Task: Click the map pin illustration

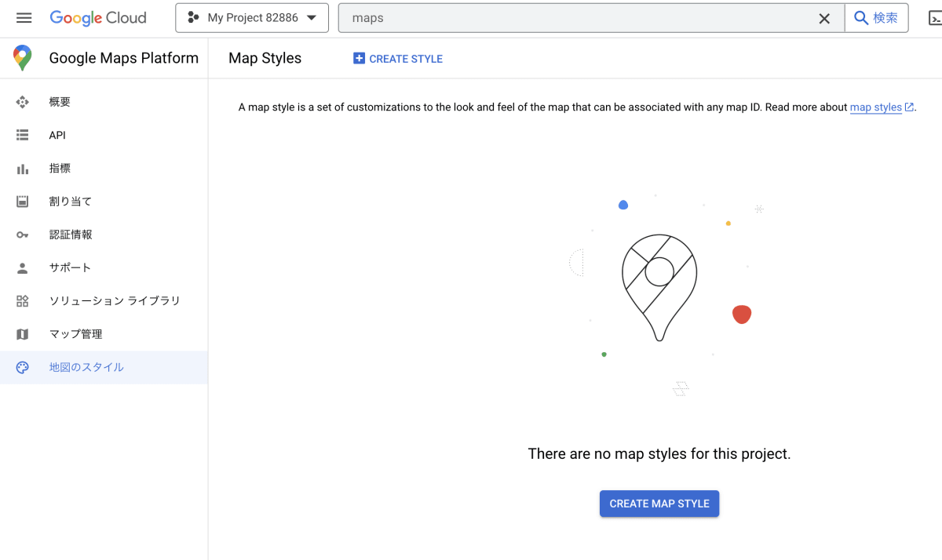Action: tap(659, 287)
